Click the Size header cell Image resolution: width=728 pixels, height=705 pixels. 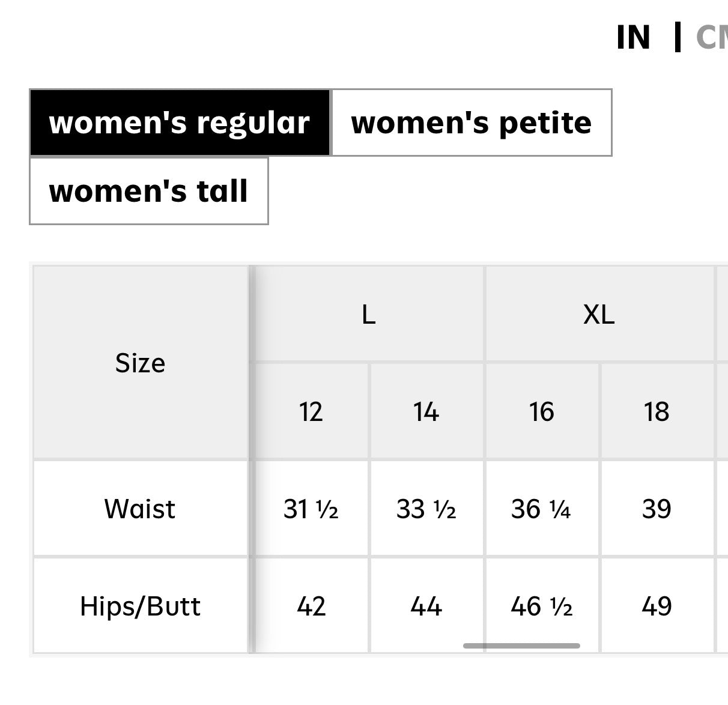[141, 363]
